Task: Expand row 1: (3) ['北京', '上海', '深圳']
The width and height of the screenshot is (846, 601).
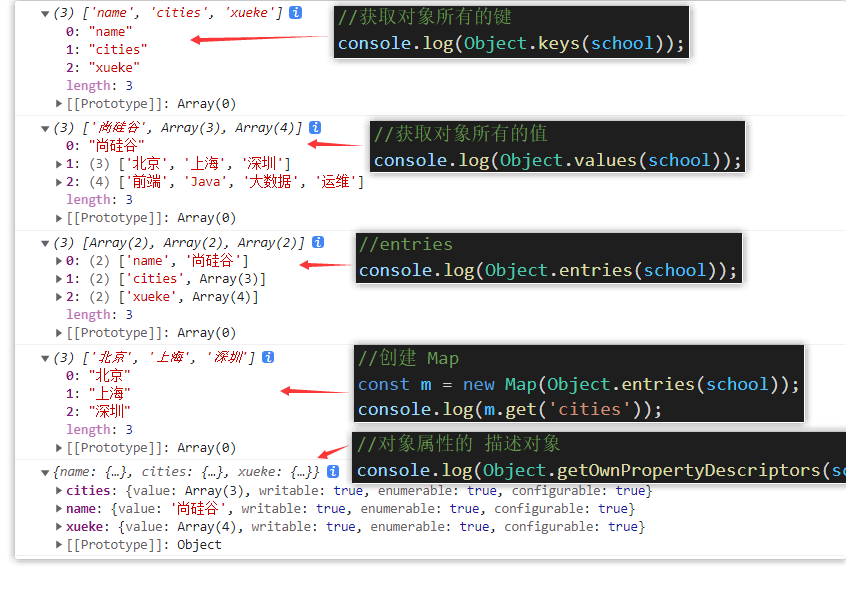Action: click(59, 163)
